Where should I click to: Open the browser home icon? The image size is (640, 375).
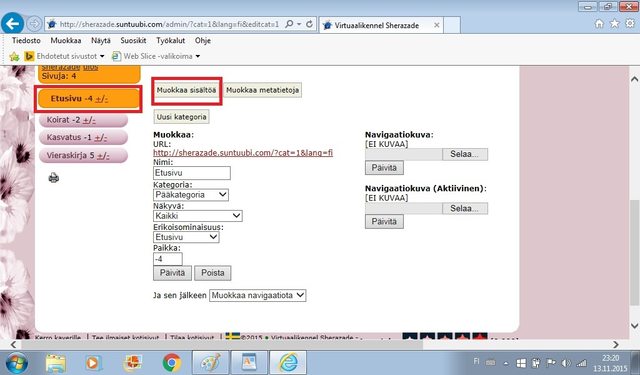(x=599, y=24)
